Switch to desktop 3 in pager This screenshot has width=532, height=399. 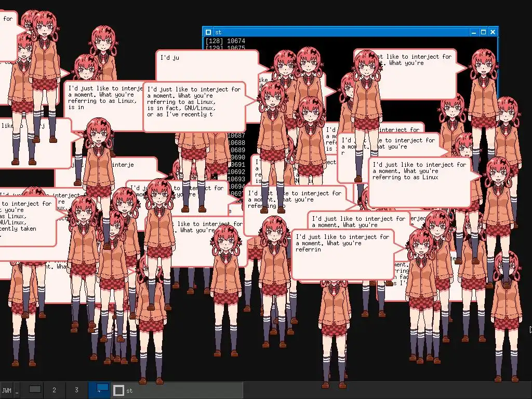[76, 390]
